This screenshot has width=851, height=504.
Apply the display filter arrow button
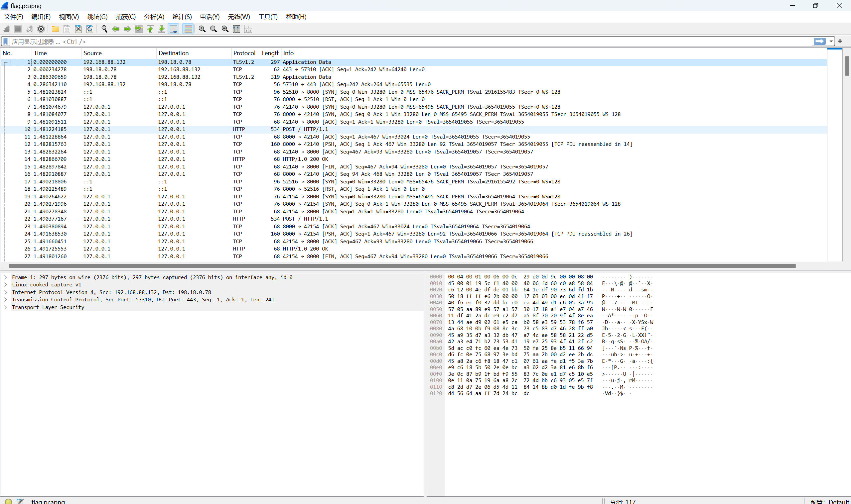[x=820, y=42]
